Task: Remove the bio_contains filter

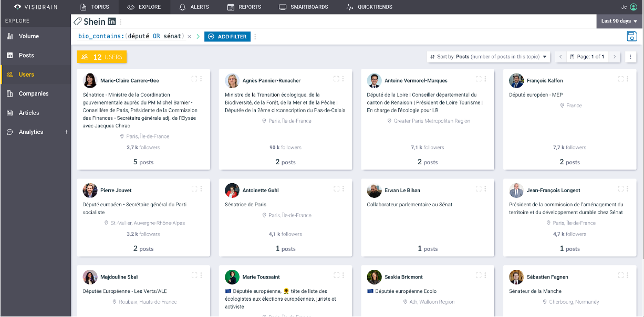Action: tap(189, 37)
